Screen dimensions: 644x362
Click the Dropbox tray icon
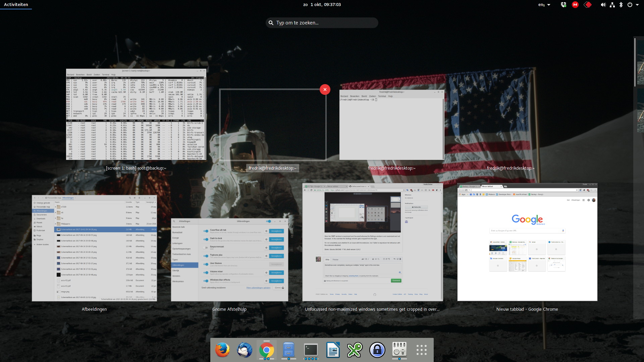563,5
